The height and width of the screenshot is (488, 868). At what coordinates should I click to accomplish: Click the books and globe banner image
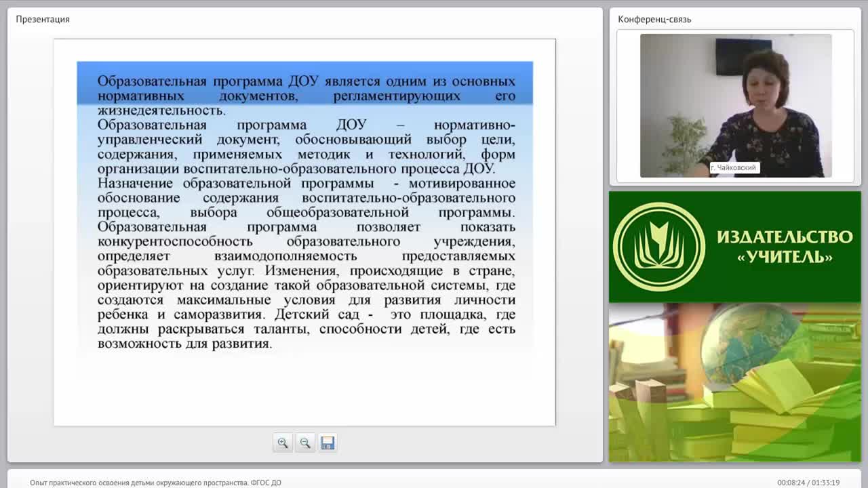[735, 382]
